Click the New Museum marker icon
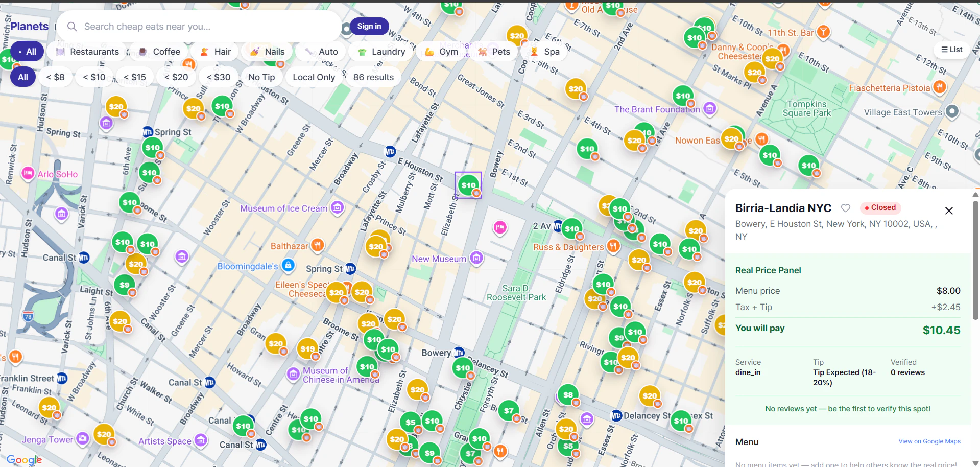980x467 pixels. coord(476,258)
